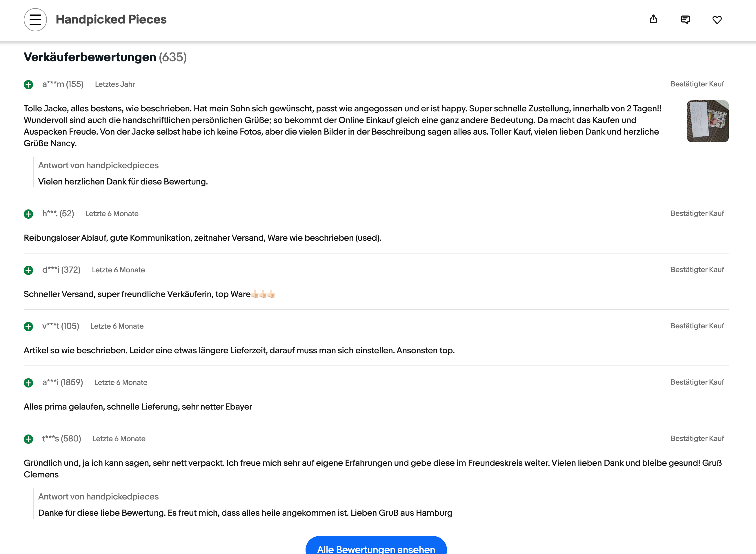Click the Verkäuferbewertungen (635) heading
The height and width of the screenshot is (554, 756).
point(105,57)
